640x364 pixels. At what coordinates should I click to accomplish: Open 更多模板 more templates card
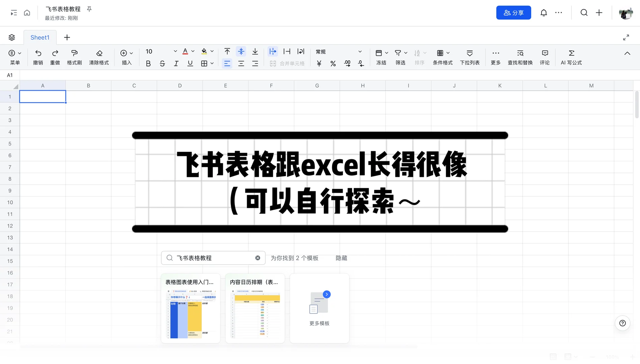point(319,308)
